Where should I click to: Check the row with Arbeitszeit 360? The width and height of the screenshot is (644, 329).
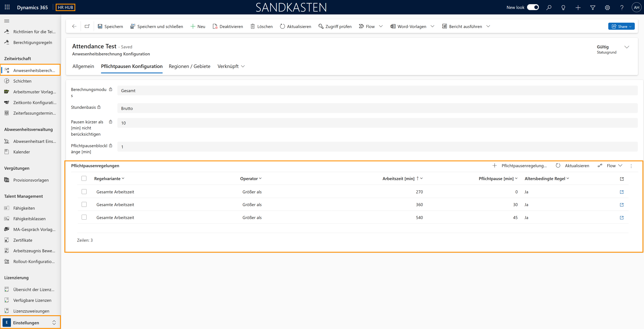click(x=84, y=204)
